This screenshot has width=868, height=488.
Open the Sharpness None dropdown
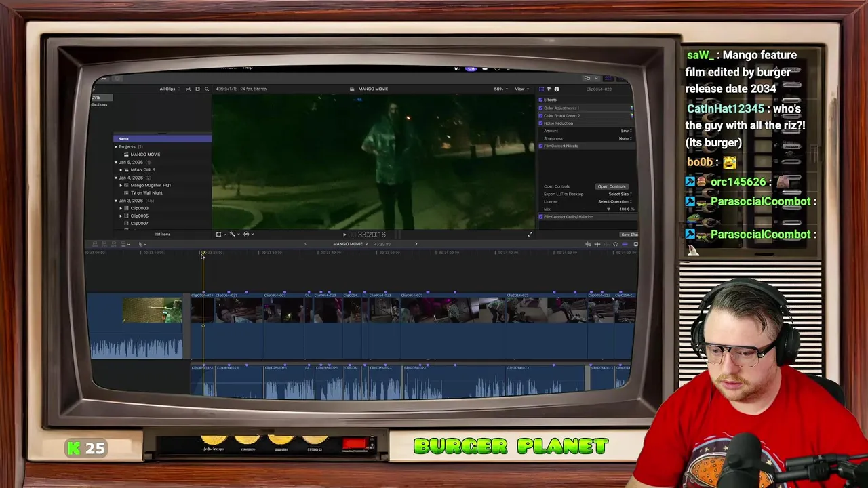click(x=625, y=138)
